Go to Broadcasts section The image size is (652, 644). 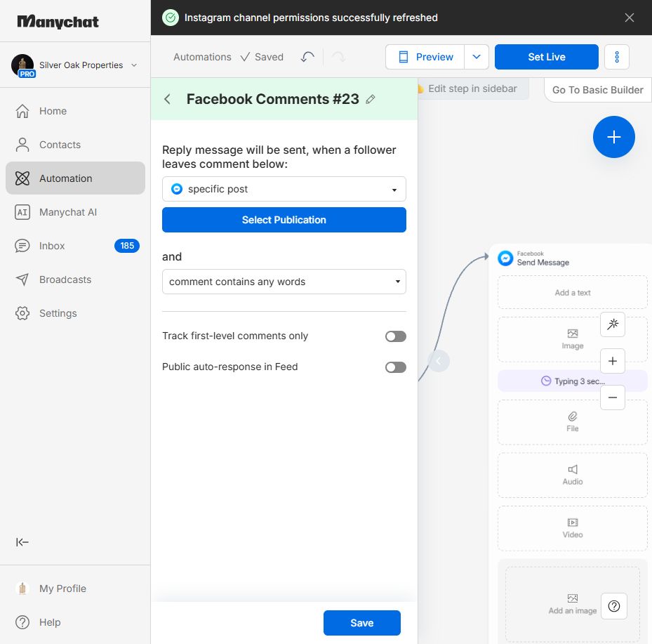(x=75, y=280)
